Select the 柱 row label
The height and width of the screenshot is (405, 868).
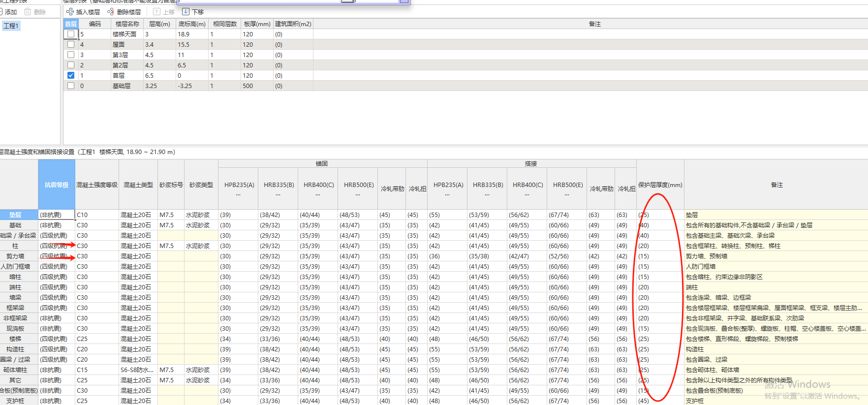(19, 246)
